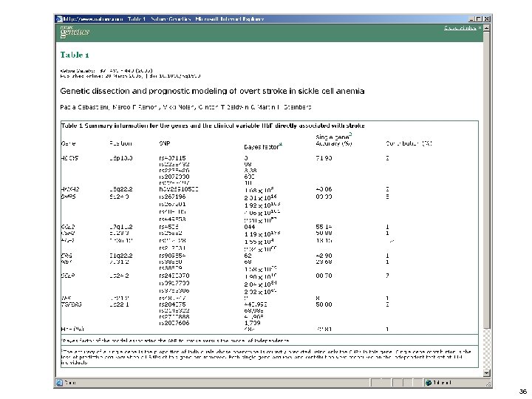The image size is (532, 399).
Task: Open footnote 2 beside Single gene header
Action: point(350,134)
